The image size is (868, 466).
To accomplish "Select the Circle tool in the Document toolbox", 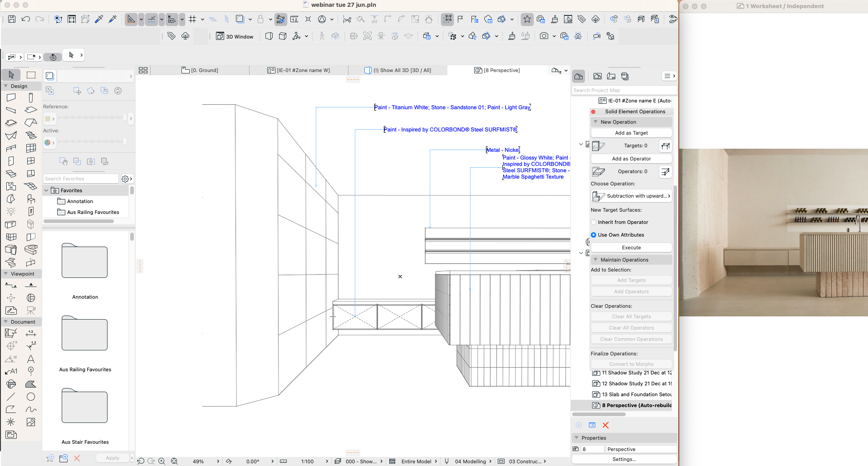I will 31,397.
